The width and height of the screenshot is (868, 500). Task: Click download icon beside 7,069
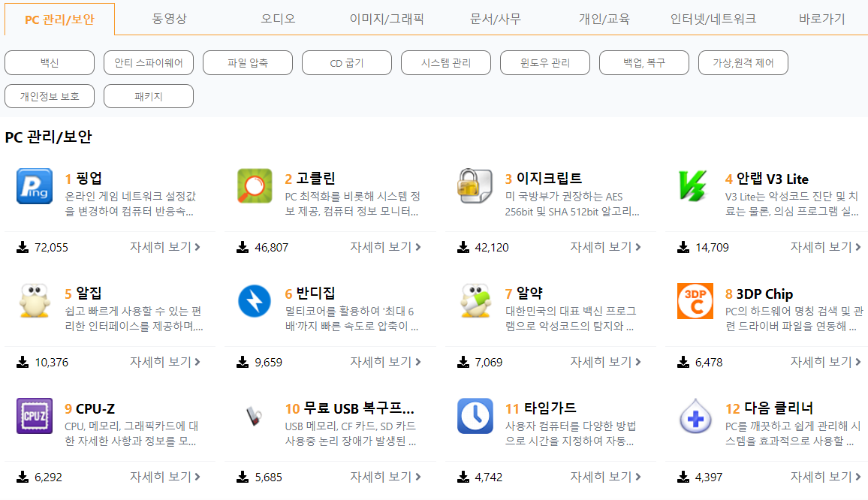point(463,362)
